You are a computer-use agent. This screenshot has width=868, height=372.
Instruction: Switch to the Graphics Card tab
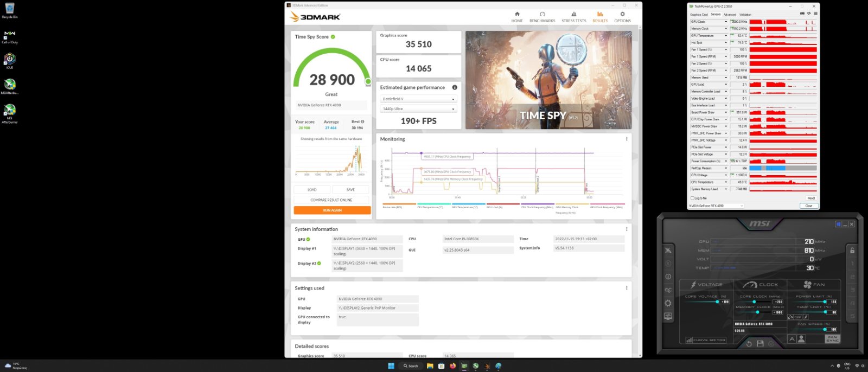point(699,15)
